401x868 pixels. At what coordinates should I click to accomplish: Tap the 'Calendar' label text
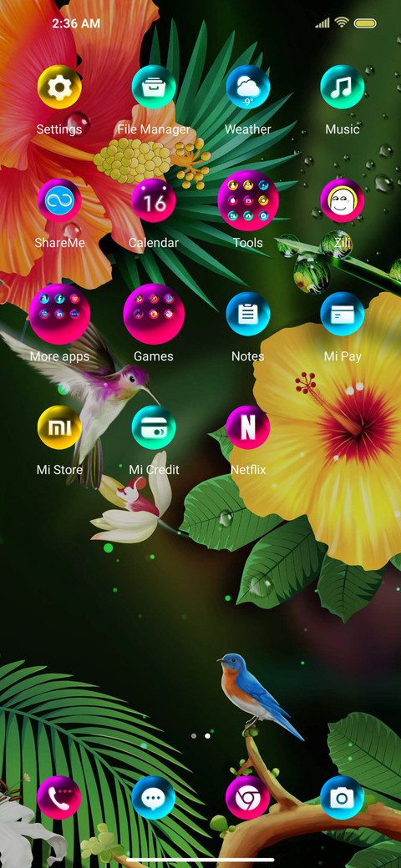click(x=154, y=243)
